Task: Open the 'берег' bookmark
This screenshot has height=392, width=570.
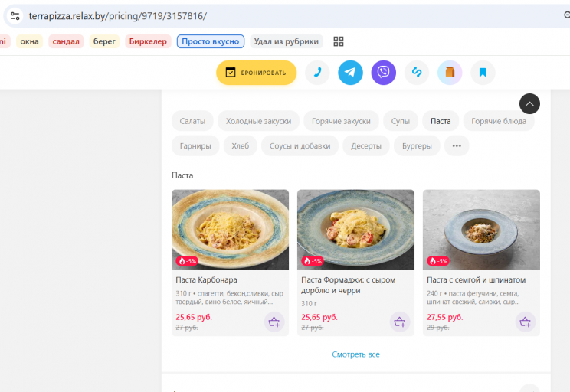Action: pyautogui.click(x=104, y=41)
